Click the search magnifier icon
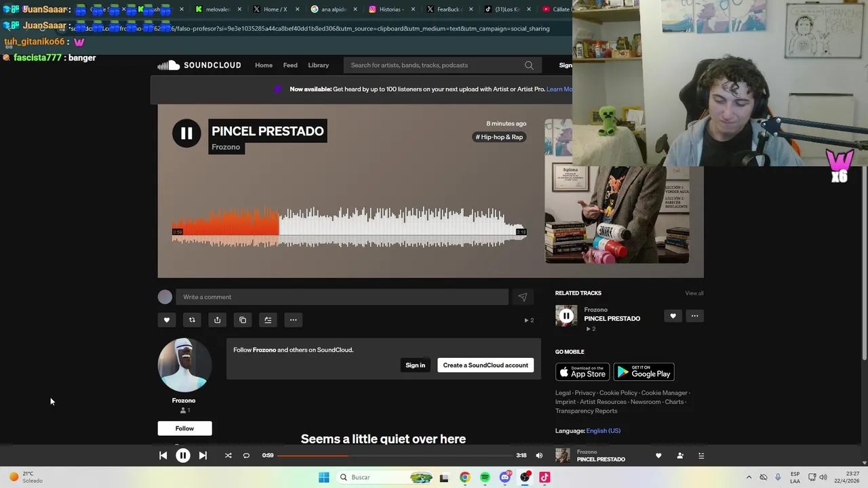 529,65
